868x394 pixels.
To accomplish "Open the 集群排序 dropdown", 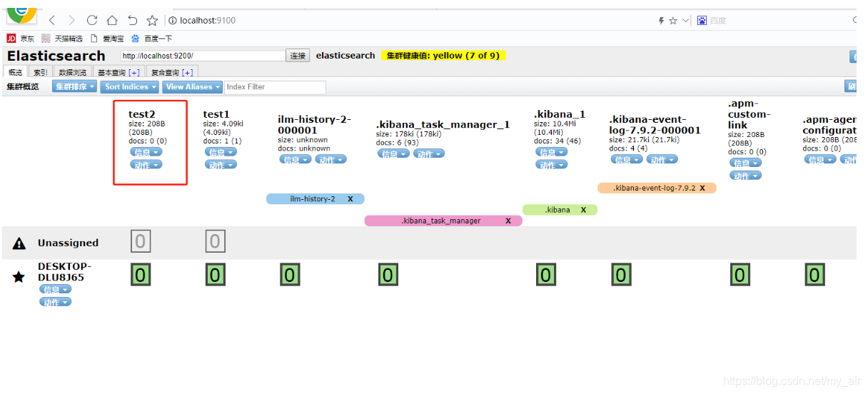I will [74, 87].
